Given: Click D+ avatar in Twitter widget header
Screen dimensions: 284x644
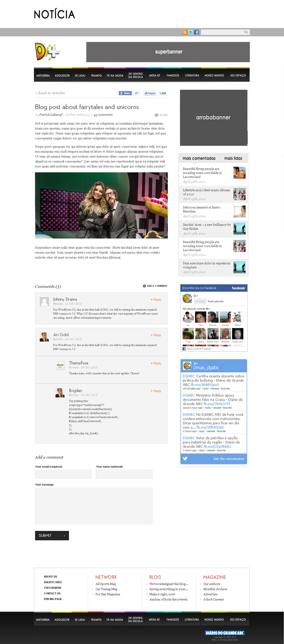Looking at the screenshot, I should 187,366.
